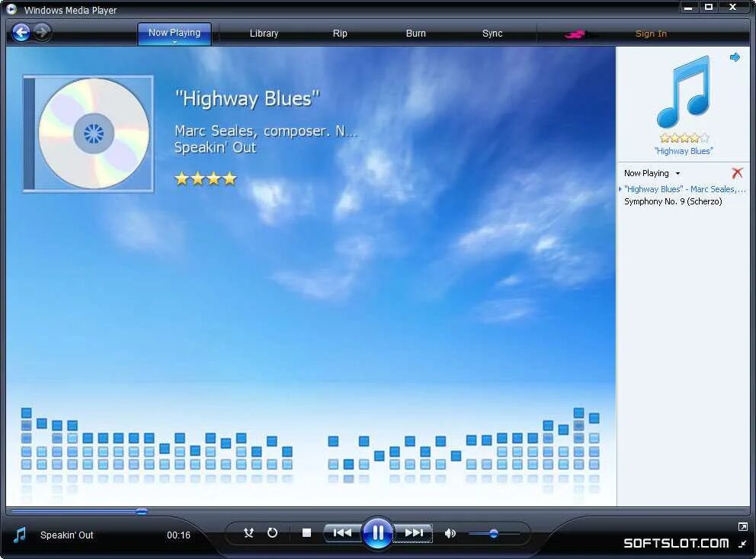Click the forward navigation arrow

click(x=43, y=33)
